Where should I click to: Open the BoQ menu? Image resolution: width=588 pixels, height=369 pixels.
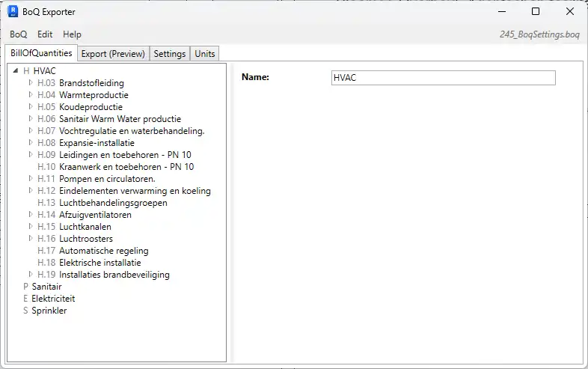click(x=18, y=34)
